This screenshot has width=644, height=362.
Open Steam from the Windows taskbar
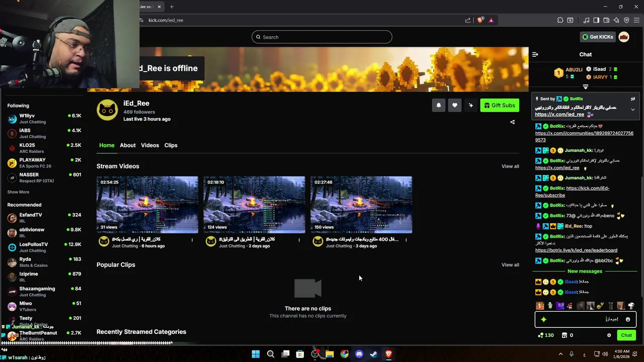[x=374, y=354]
